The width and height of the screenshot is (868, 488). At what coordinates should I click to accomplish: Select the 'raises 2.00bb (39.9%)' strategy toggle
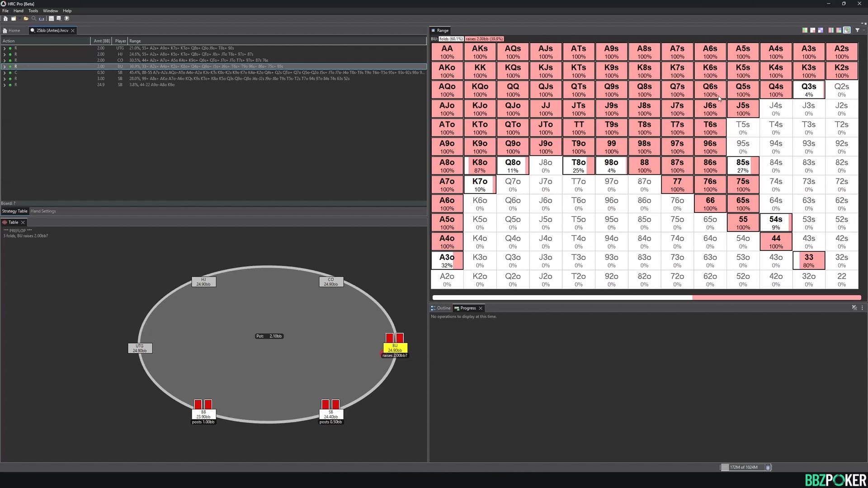click(484, 39)
